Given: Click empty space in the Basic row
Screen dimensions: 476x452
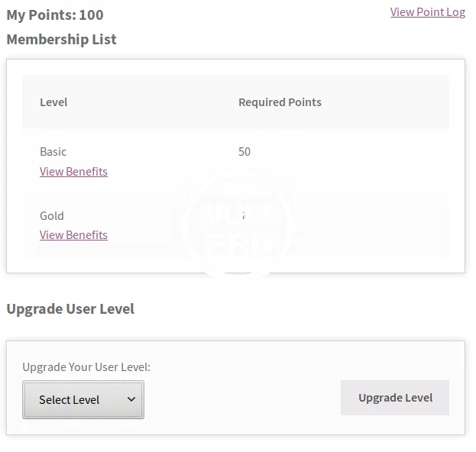Looking at the screenshot, I should tap(359, 160).
